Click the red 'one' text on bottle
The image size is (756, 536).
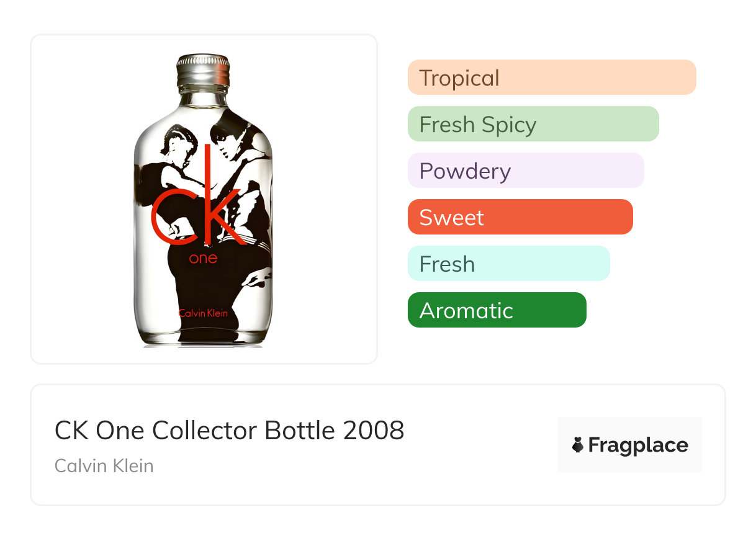pyautogui.click(x=203, y=258)
